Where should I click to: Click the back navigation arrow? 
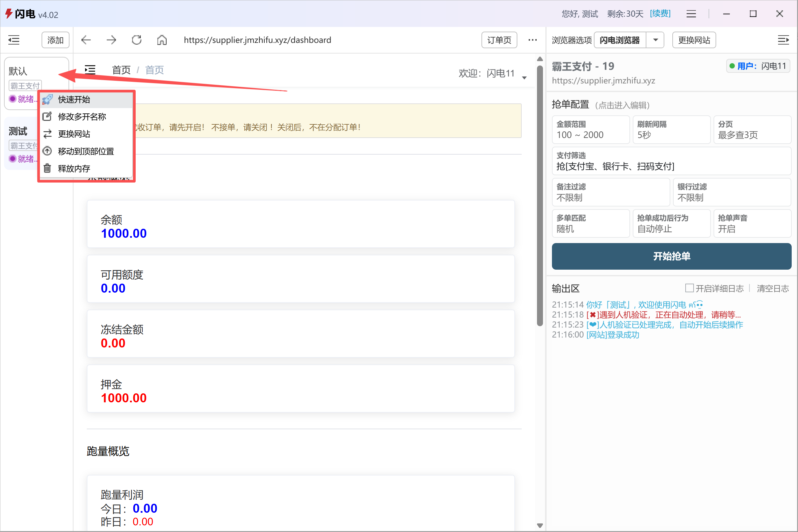(86, 40)
